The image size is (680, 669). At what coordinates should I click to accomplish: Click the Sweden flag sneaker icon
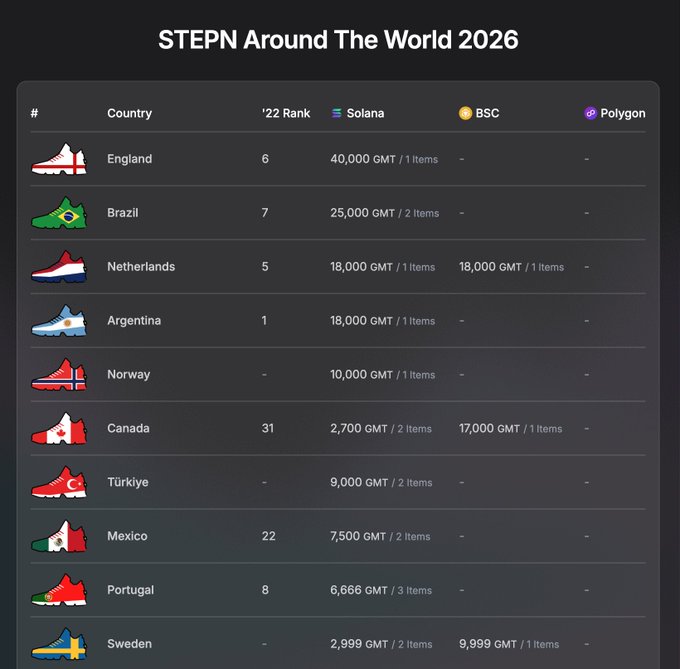[59, 644]
